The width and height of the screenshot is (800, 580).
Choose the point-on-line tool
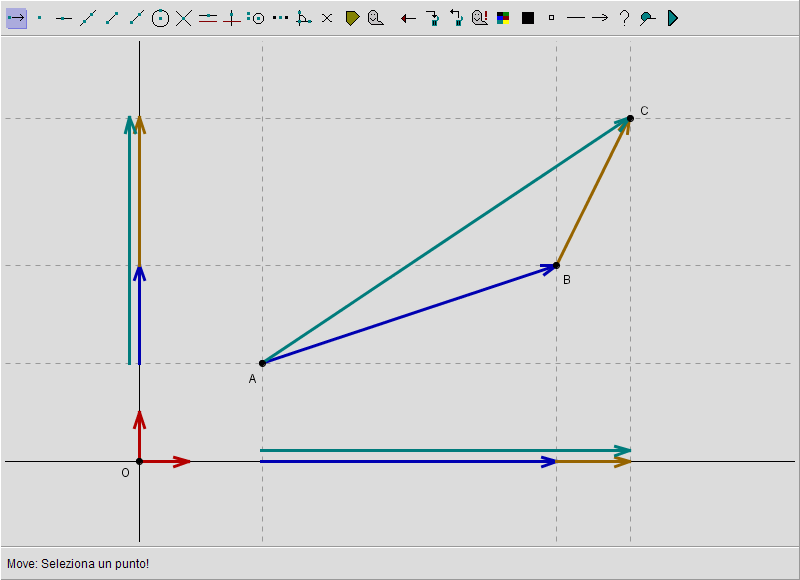[63, 18]
